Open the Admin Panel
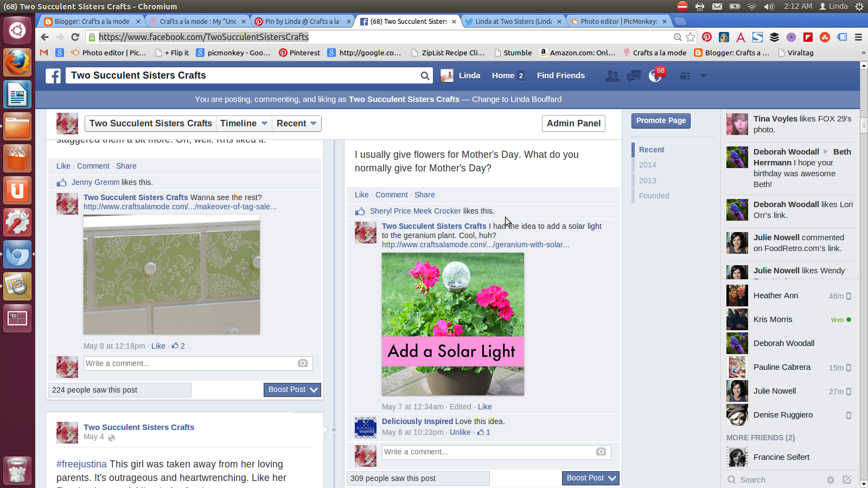The width and height of the screenshot is (868, 488). tap(573, 123)
